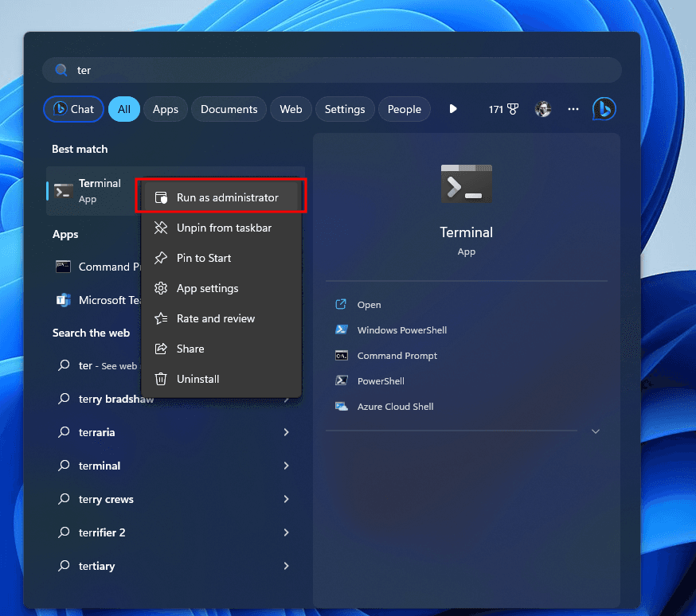
Task: Click the PowerShell icon in preview pane
Action: (342, 381)
